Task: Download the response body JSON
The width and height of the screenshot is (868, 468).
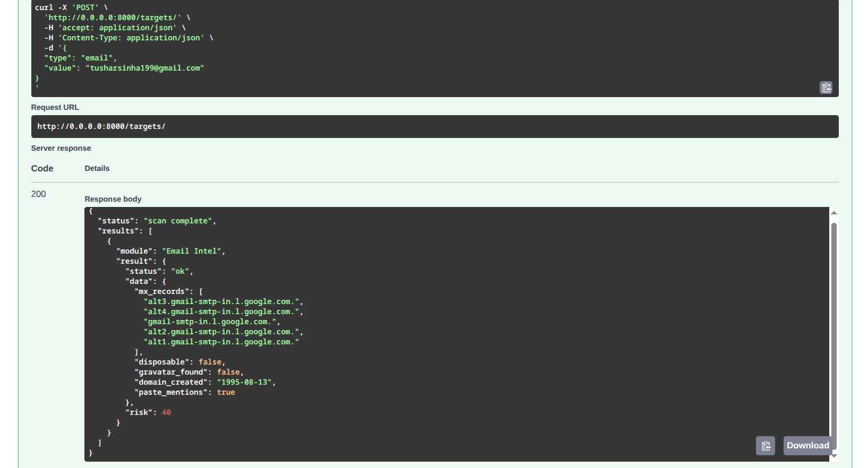Action: (x=807, y=446)
